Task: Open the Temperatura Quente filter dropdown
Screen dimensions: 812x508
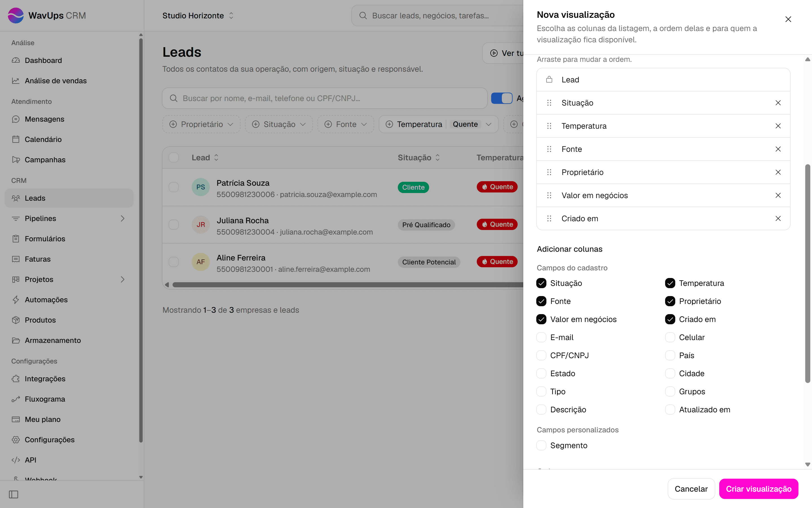Action: click(x=438, y=124)
